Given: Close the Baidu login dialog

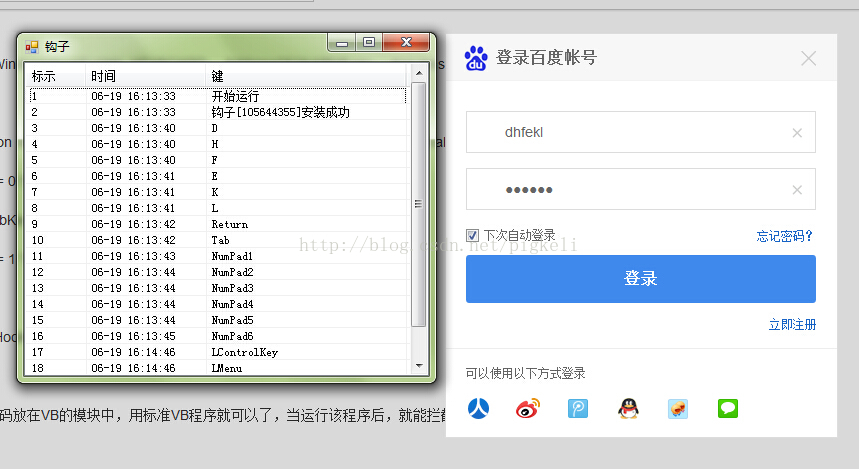Looking at the screenshot, I should point(809,58).
